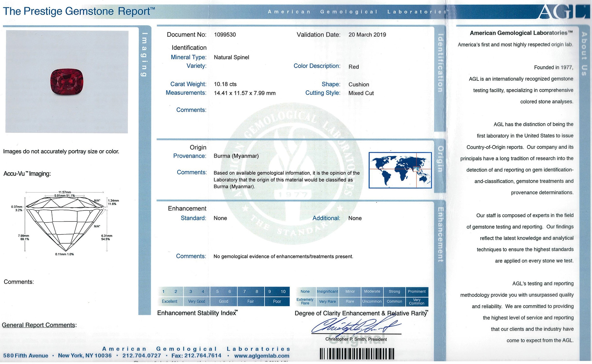Click the General Report Comments heading
Screen dimensions: 592x364
point(39,325)
